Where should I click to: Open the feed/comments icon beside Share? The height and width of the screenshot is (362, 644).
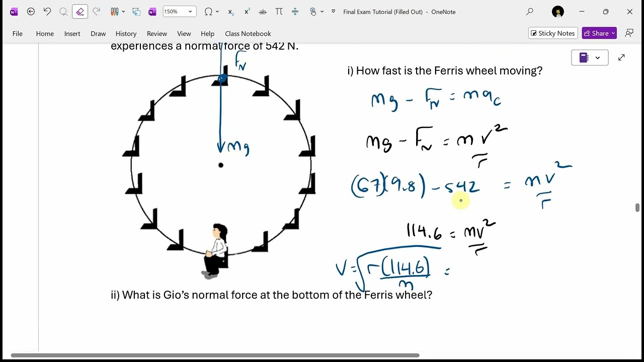629,33
